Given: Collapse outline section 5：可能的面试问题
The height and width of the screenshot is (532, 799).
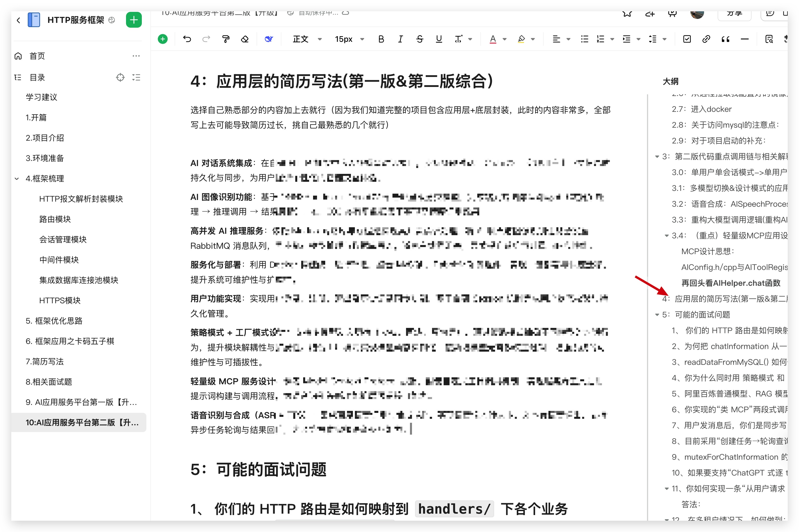Looking at the screenshot, I should coord(657,315).
